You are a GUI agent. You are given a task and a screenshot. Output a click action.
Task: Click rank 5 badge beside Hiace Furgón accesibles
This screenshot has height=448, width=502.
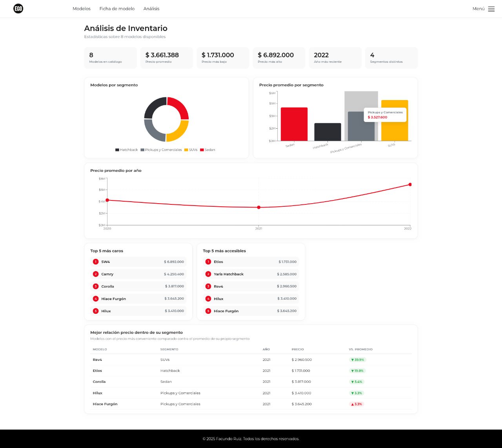pos(208,311)
